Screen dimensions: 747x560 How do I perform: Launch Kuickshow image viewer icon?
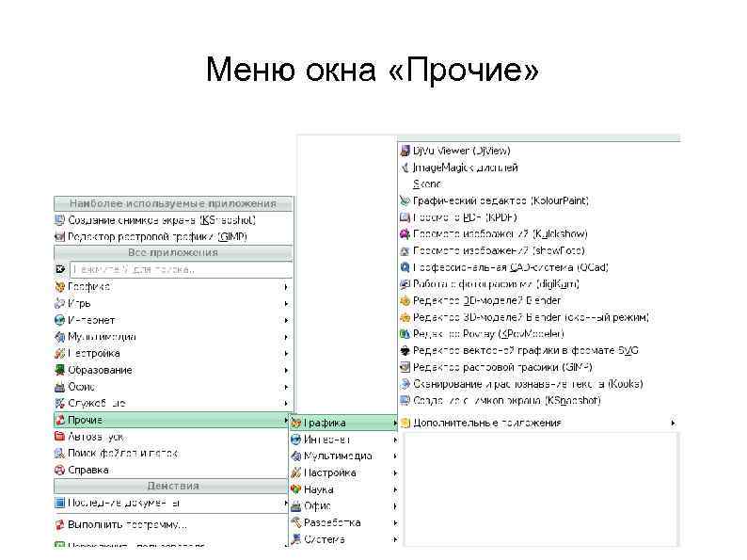point(405,234)
